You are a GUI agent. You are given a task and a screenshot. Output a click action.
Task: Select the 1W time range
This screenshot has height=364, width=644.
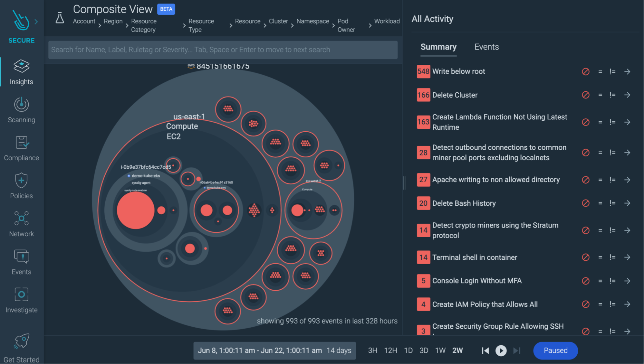(440, 350)
